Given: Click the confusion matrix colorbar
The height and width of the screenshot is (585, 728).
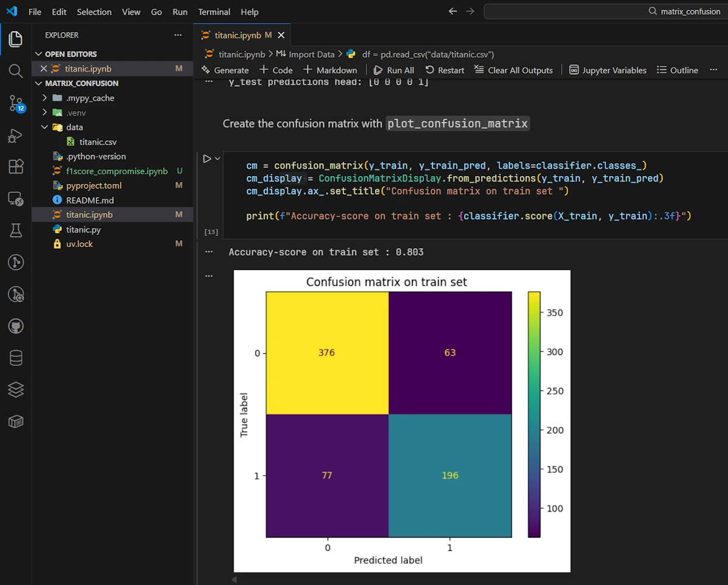Looking at the screenshot, I should (x=534, y=414).
